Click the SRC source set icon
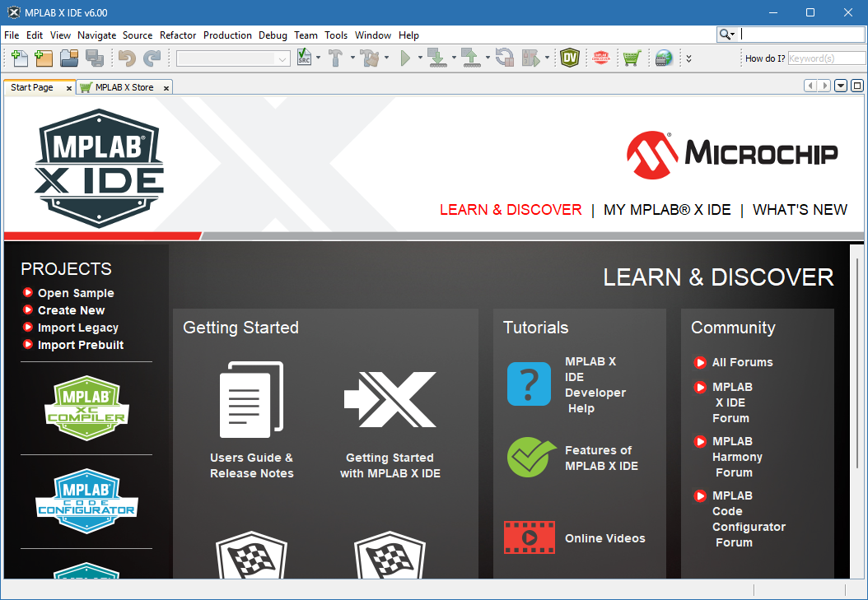868x600 pixels. [x=304, y=58]
